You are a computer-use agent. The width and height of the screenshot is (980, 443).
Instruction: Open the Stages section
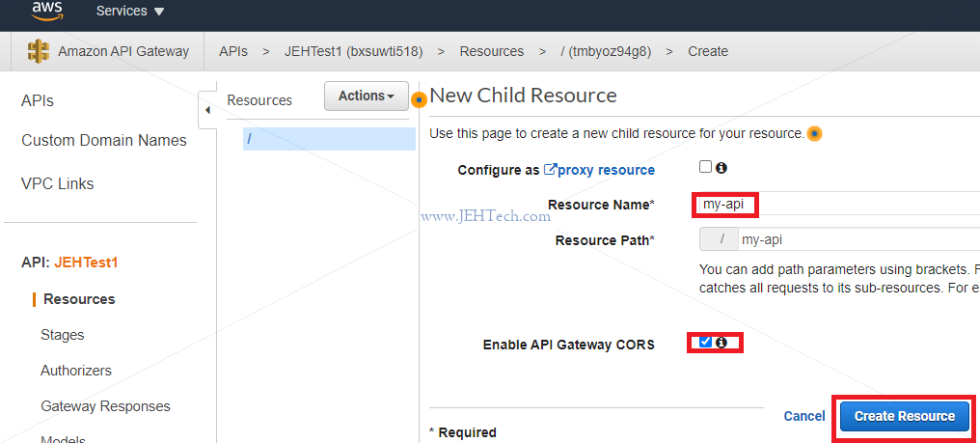tap(63, 335)
